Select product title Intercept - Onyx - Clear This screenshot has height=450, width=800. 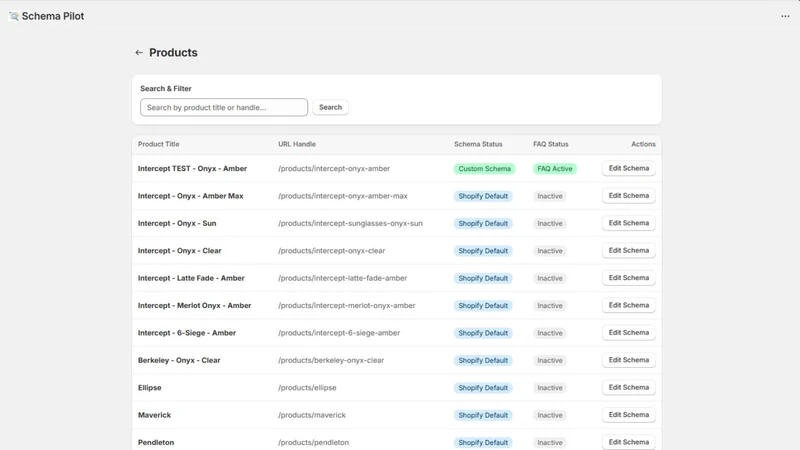(x=180, y=251)
